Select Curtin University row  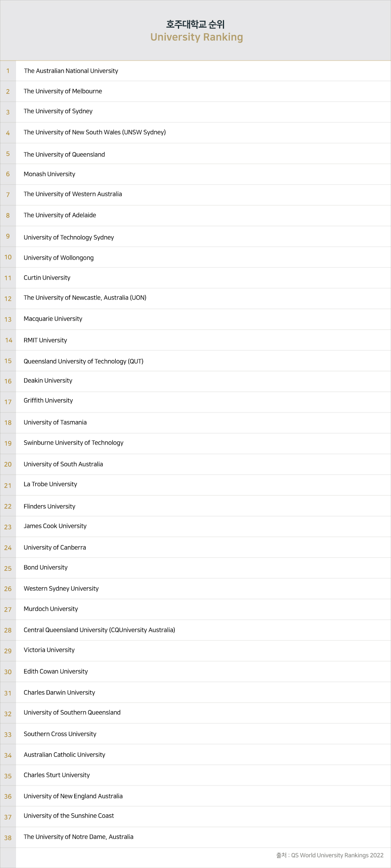pos(47,278)
